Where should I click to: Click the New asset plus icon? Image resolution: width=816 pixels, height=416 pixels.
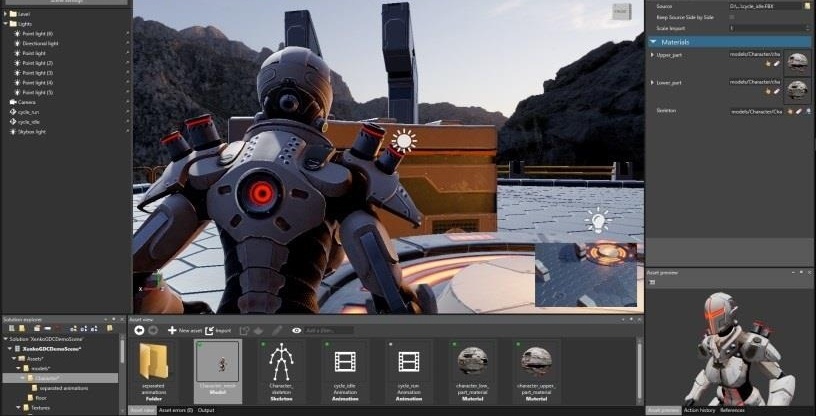pos(172,330)
